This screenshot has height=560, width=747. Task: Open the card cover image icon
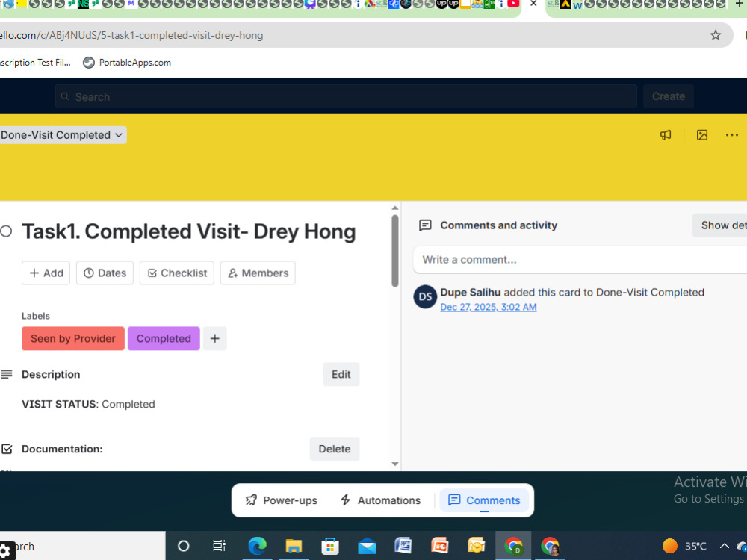(702, 135)
